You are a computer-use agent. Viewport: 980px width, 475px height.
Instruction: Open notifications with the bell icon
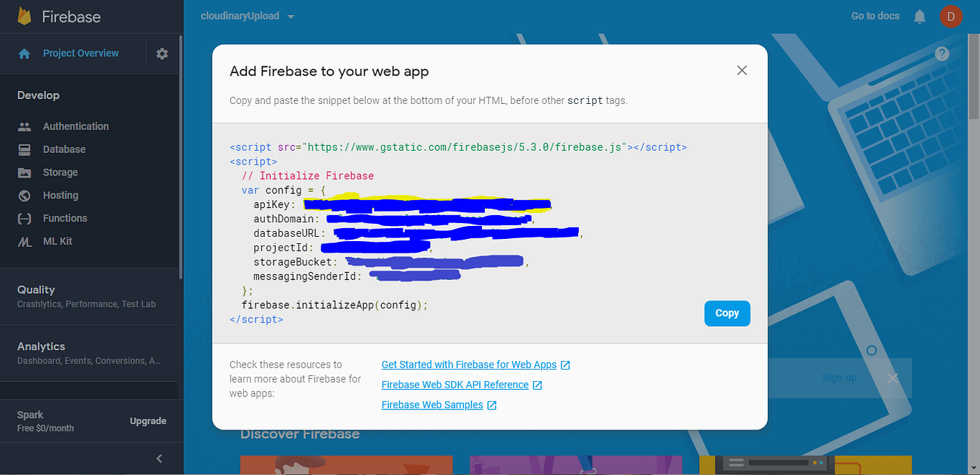[x=919, y=16]
